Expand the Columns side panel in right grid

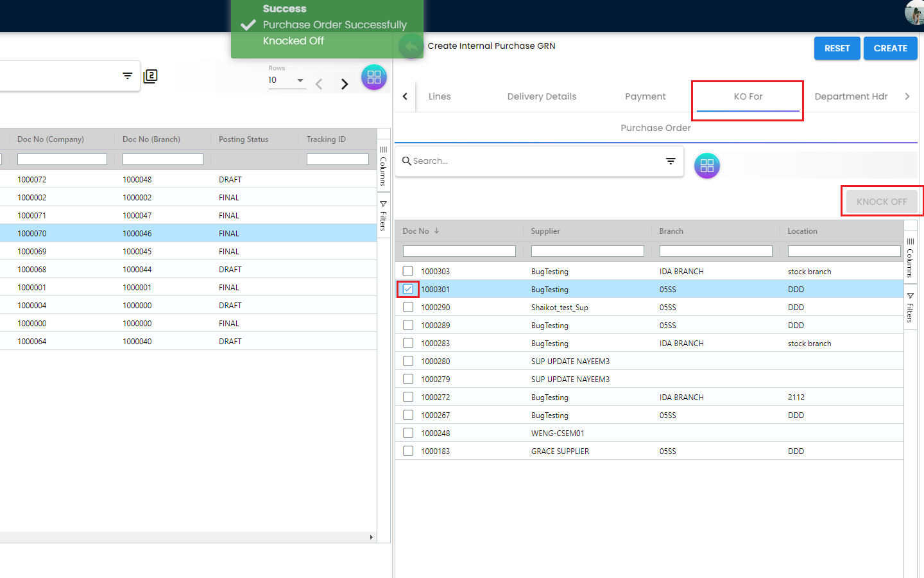910,258
